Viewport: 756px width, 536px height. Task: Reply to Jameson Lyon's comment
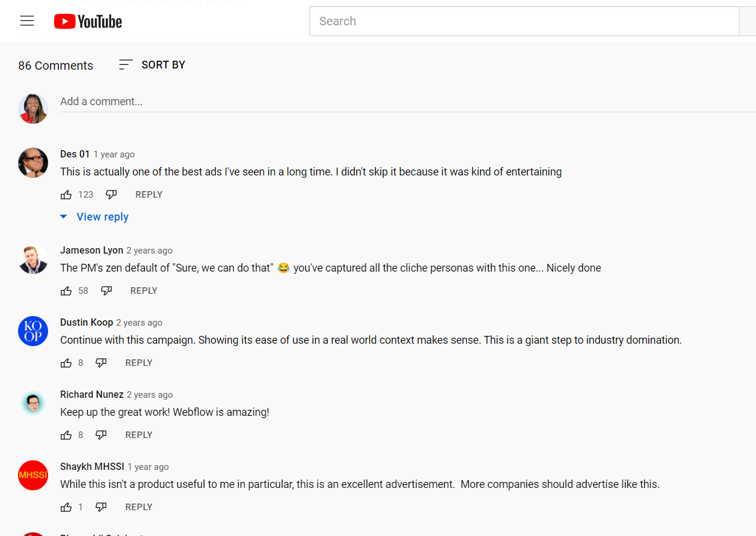click(x=144, y=291)
